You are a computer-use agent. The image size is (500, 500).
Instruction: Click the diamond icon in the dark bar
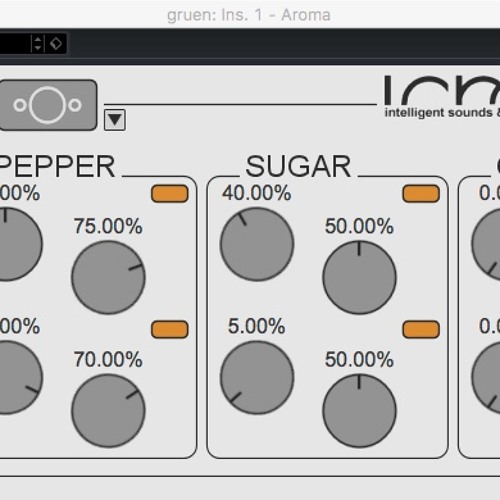tap(56, 43)
